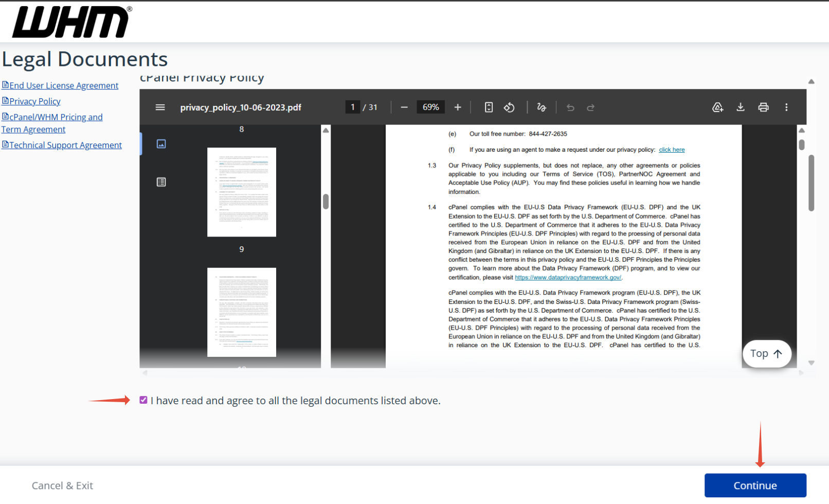Image resolution: width=829 pixels, height=504 pixels.
Task: Click the thumbnail panel scroll up arrow
Action: (x=326, y=130)
